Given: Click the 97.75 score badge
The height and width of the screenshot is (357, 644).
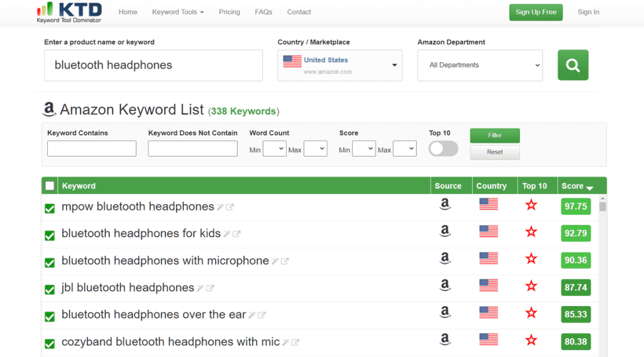Looking at the screenshot, I should (x=576, y=206).
